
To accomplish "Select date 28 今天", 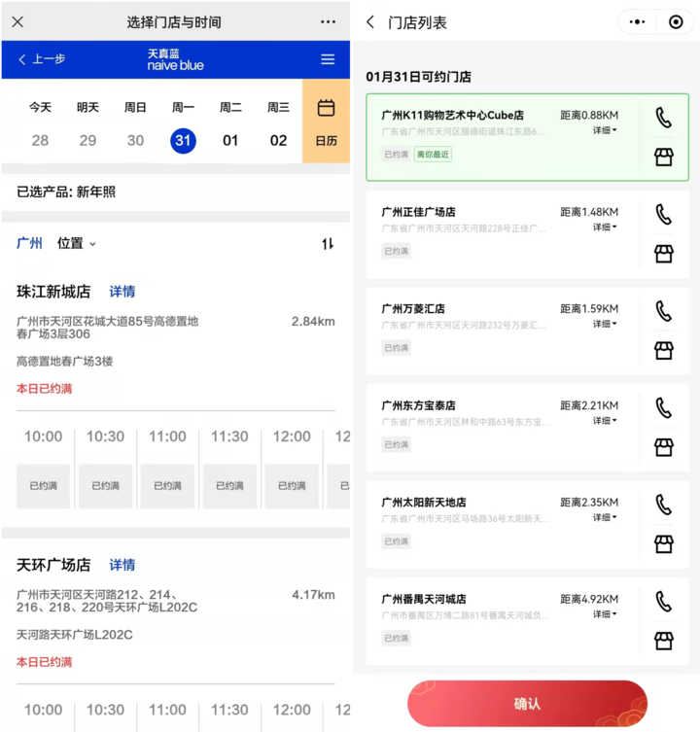I will [40, 124].
